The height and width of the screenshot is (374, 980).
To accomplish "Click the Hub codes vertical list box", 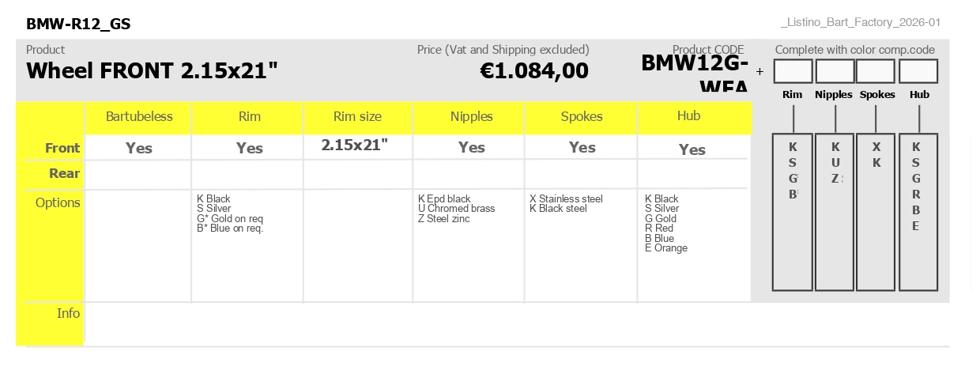I will click(918, 212).
